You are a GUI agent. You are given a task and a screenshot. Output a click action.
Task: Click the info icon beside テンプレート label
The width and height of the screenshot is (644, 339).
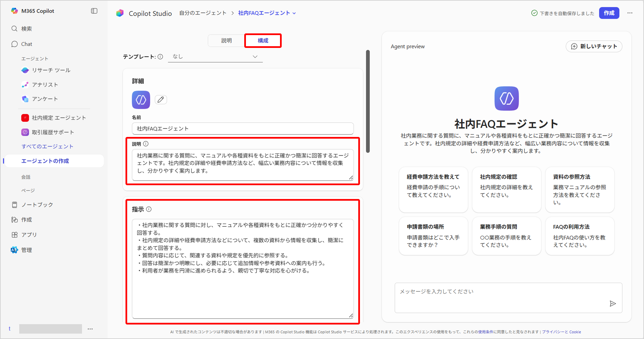(160, 57)
